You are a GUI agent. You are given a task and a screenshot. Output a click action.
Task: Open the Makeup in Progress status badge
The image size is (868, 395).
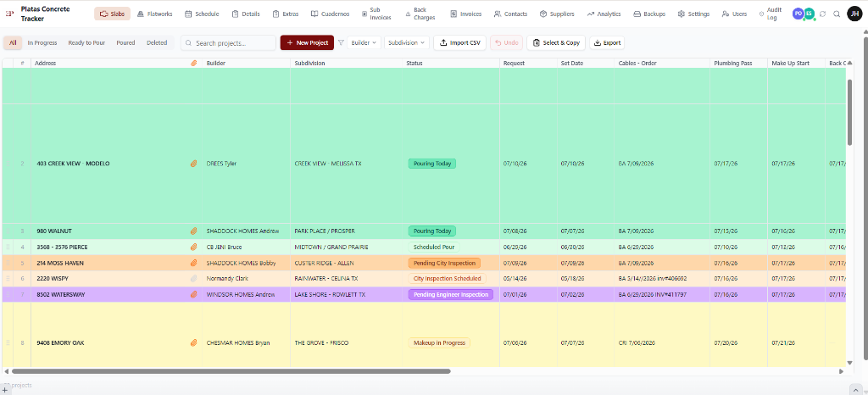439,343
